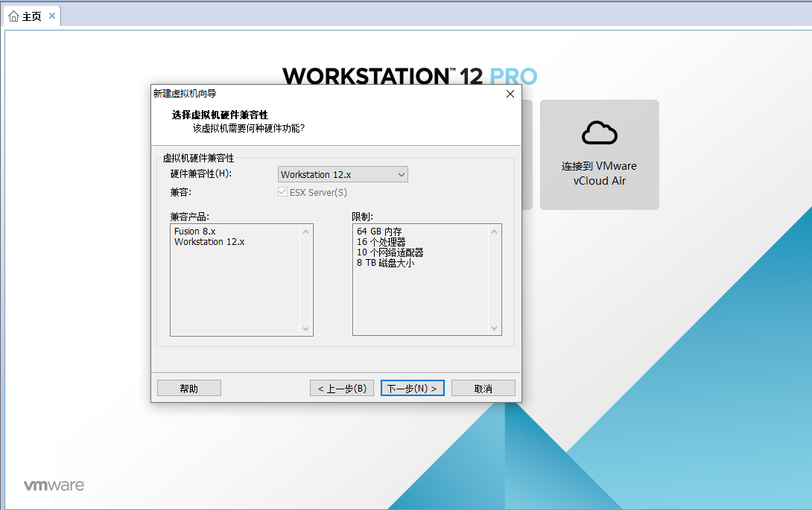Proceed with 下一步(N) > button
Image resolution: width=812 pixels, height=510 pixels.
tap(412, 389)
